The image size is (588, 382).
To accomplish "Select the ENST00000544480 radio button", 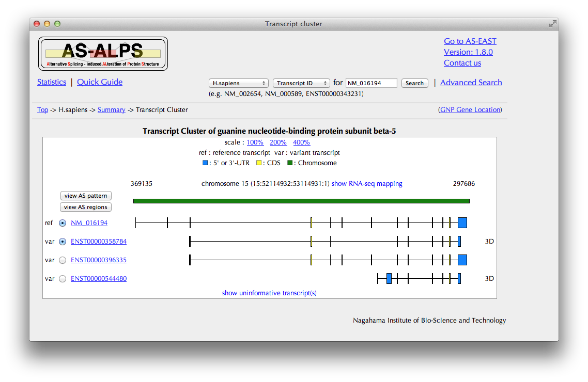I will 63,279.
